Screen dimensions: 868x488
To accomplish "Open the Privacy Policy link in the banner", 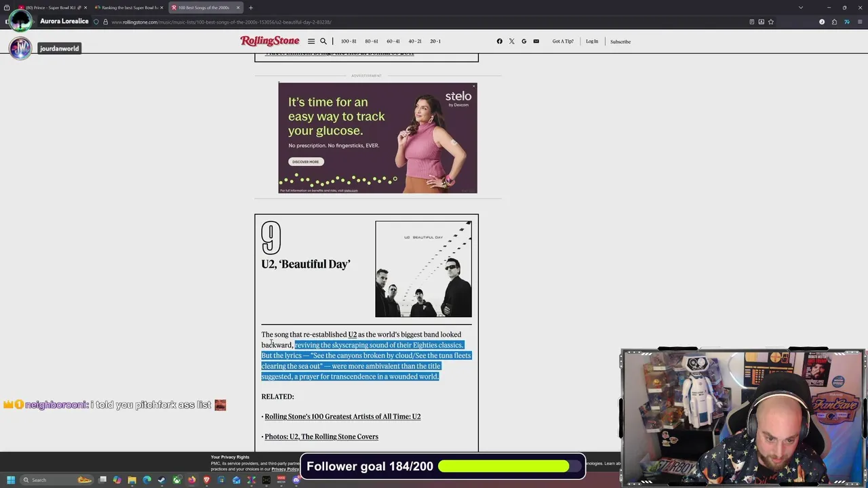I will [285, 469].
